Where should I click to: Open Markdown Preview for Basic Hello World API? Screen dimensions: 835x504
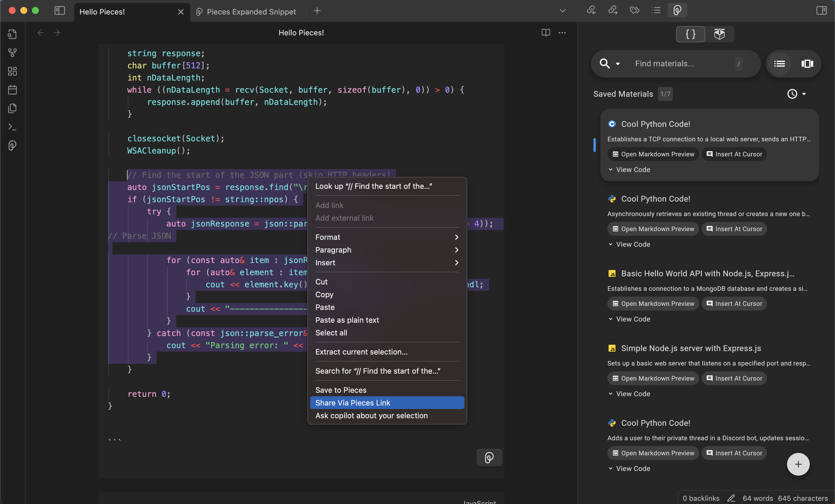click(x=653, y=304)
